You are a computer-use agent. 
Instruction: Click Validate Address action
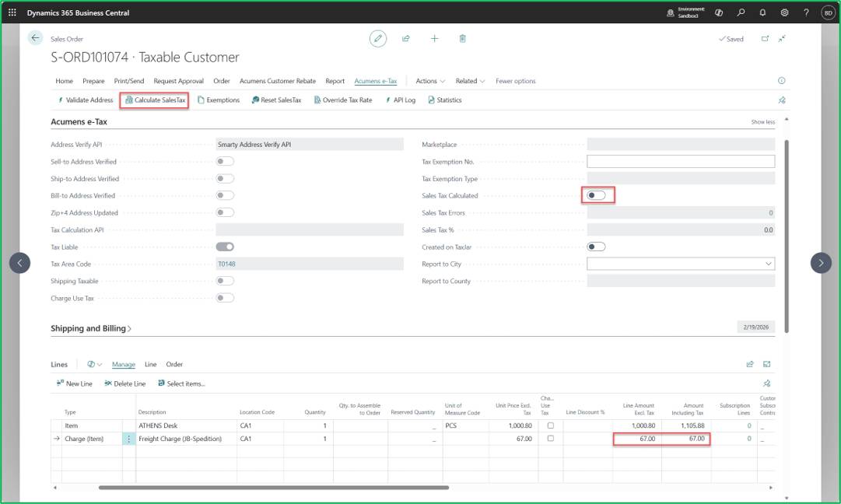pyautogui.click(x=86, y=100)
